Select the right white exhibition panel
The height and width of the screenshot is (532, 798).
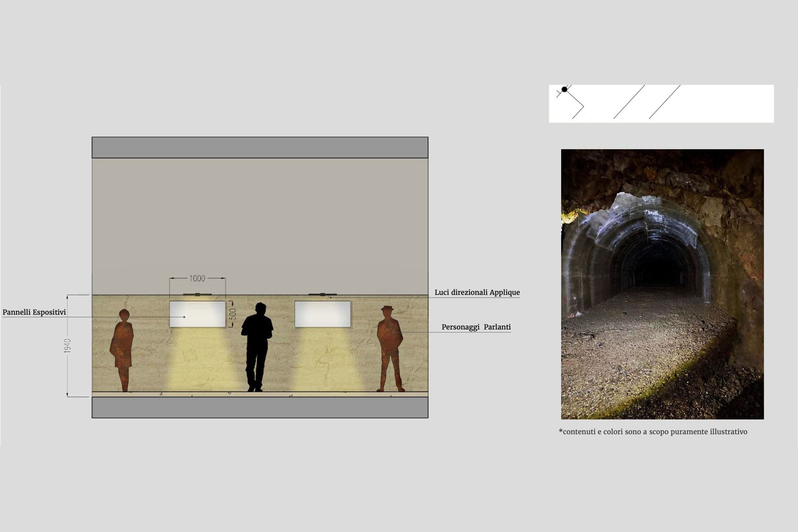coord(323,314)
